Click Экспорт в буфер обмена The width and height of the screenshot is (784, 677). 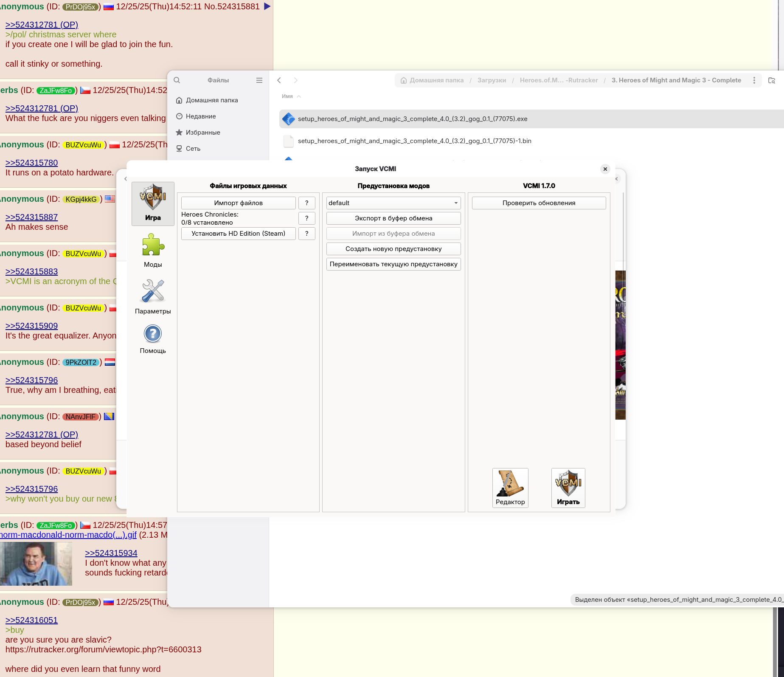(393, 218)
